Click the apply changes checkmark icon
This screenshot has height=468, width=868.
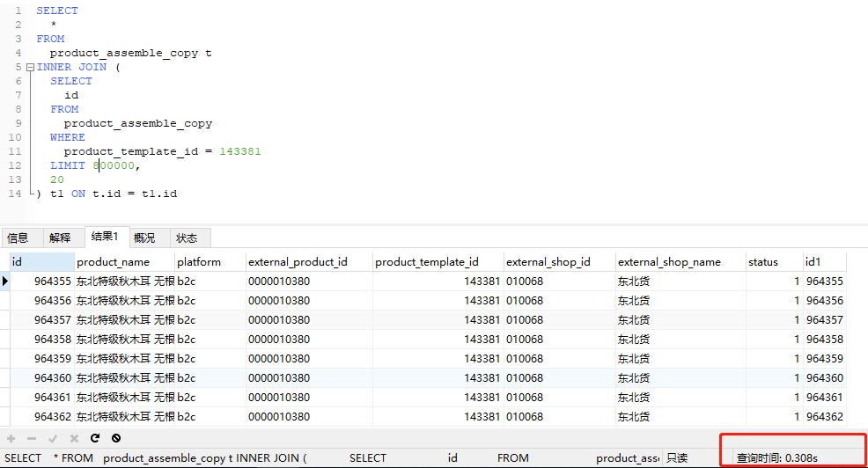tap(53, 438)
